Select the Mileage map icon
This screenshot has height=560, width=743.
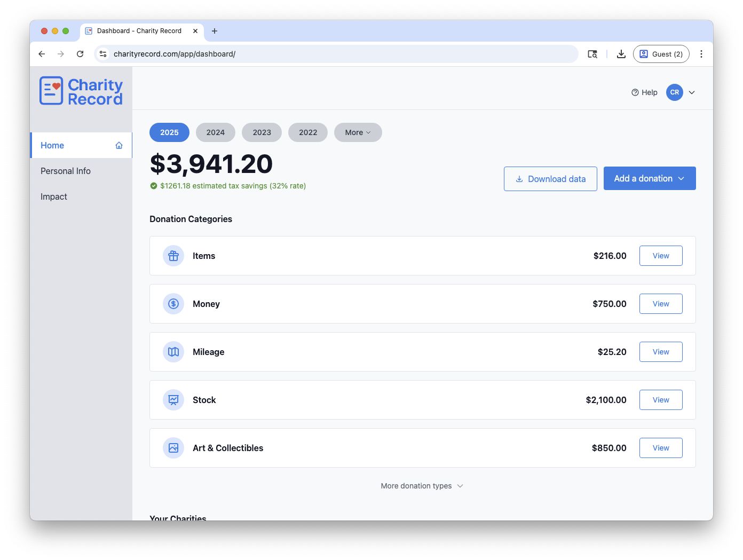[x=173, y=352]
